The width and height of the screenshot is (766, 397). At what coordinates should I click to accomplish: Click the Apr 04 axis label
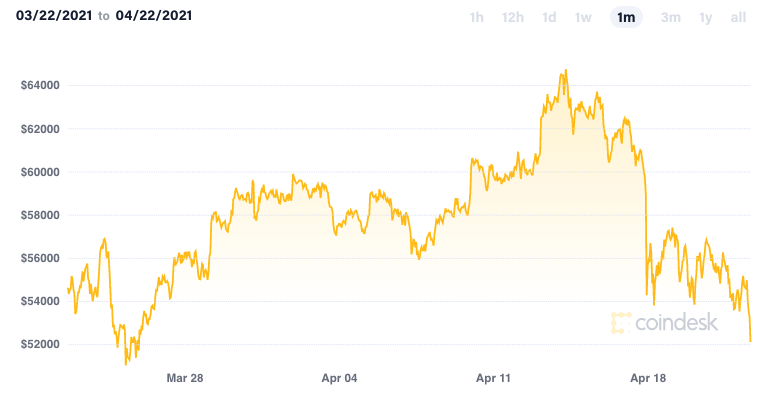(339, 378)
